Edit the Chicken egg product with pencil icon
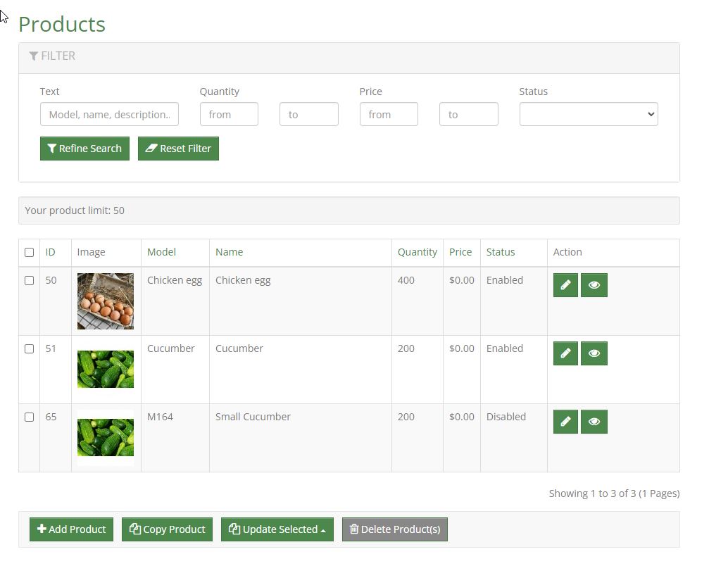This screenshot has height=566, width=728. (x=565, y=285)
